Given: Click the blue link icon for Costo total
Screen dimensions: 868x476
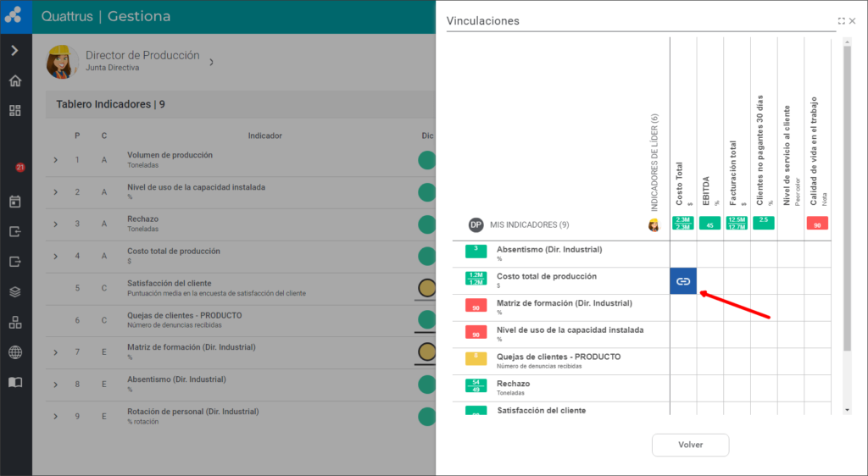Looking at the screenshot, I should 683,281.
